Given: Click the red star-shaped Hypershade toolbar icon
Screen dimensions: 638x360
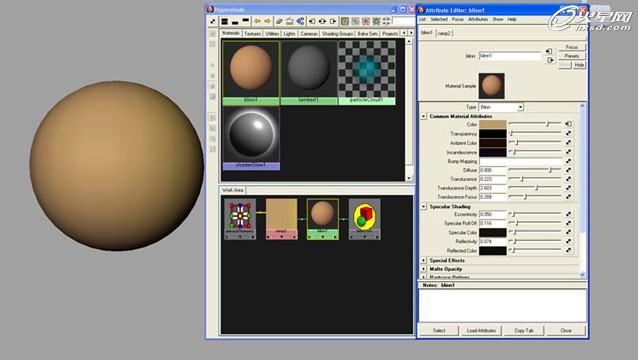Looking at the screenshot, I should [x=366, y=21].
